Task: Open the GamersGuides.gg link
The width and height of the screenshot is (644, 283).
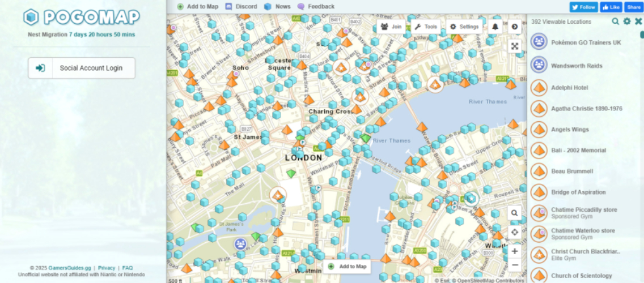Action: [x=69, y=268]
